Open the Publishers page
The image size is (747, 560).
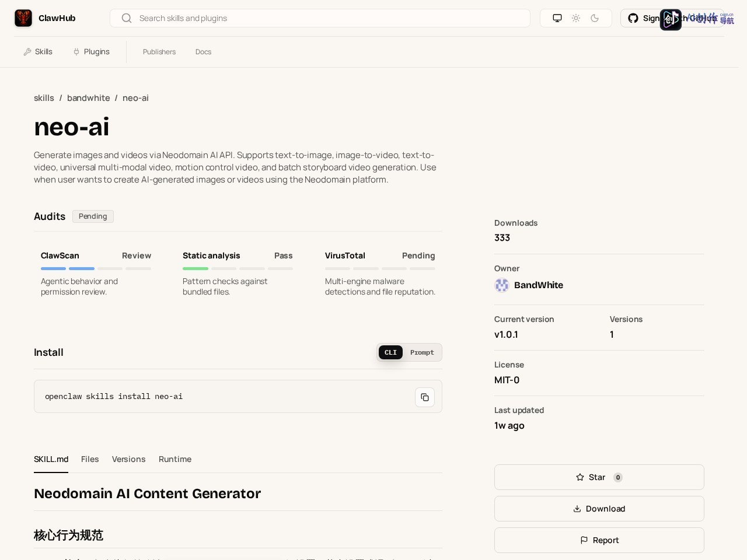point(159,52)
